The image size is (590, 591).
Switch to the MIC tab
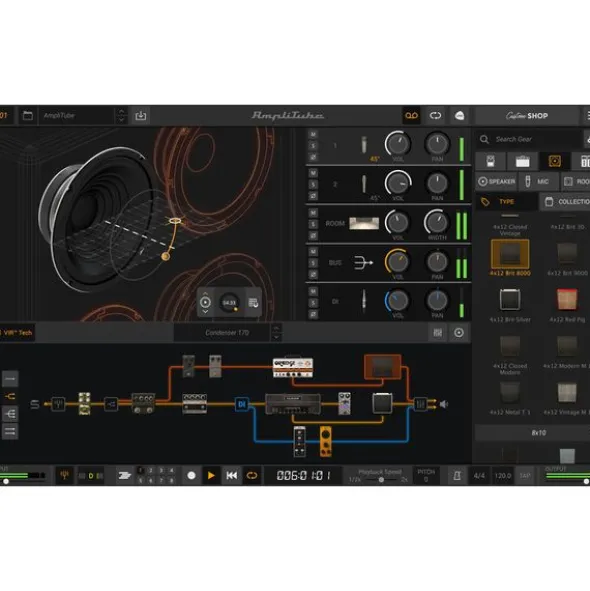[x=538, y=182]
